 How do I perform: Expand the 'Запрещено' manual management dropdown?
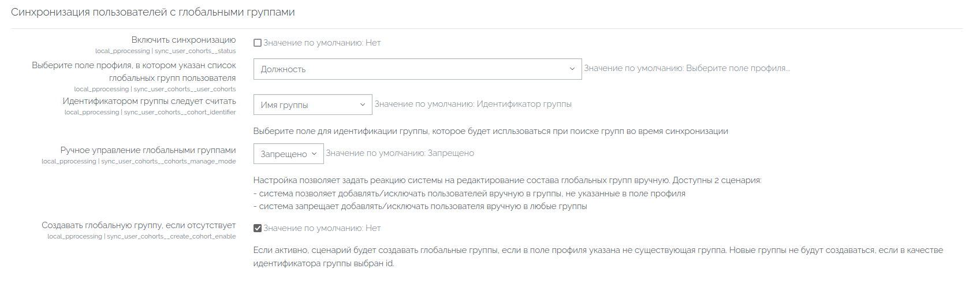point(288,154)
